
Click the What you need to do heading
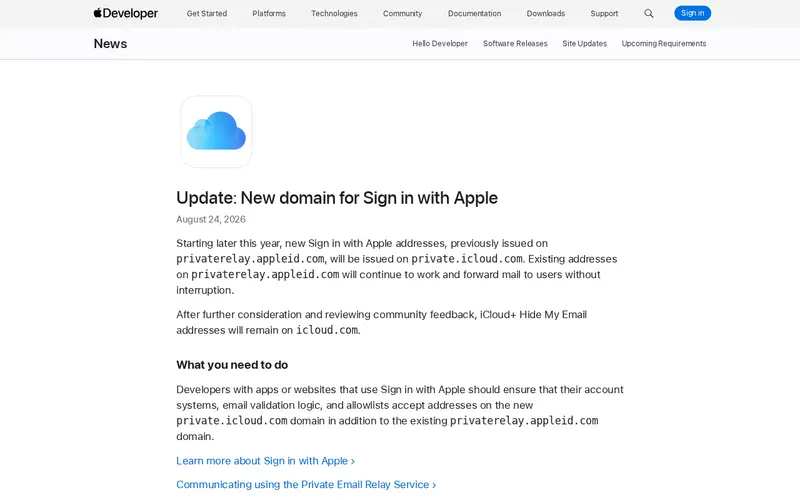click(x=232, y=365)
